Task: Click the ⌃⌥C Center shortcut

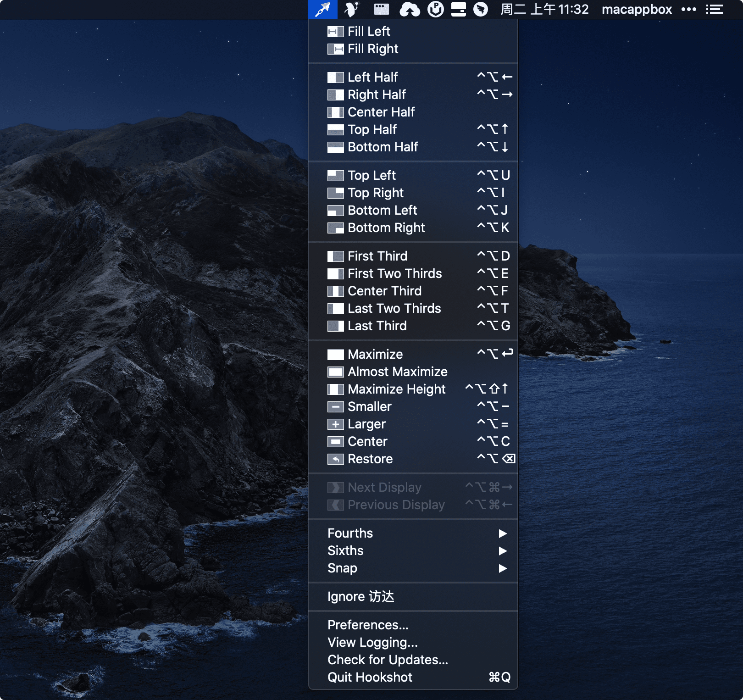Action: (493, 442)
